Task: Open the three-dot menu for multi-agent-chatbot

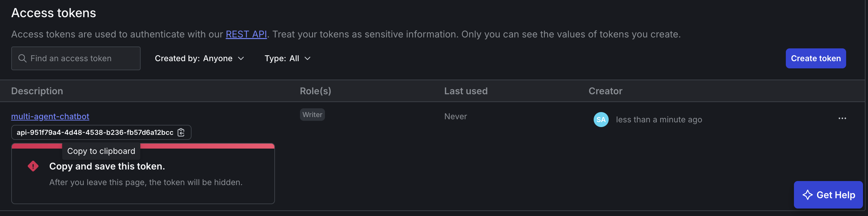Action: click(842, 118)
